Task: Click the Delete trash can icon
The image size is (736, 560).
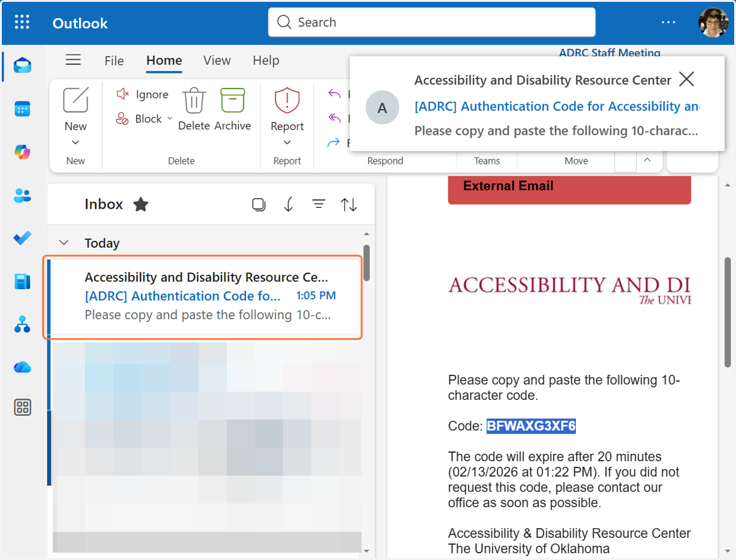Action: point(194,100)
